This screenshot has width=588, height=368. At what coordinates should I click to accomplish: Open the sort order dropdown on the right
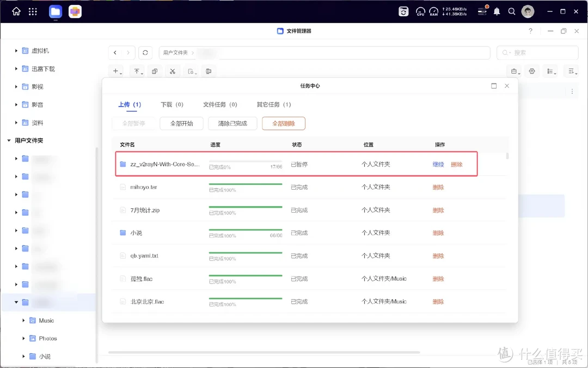(572, 71)
